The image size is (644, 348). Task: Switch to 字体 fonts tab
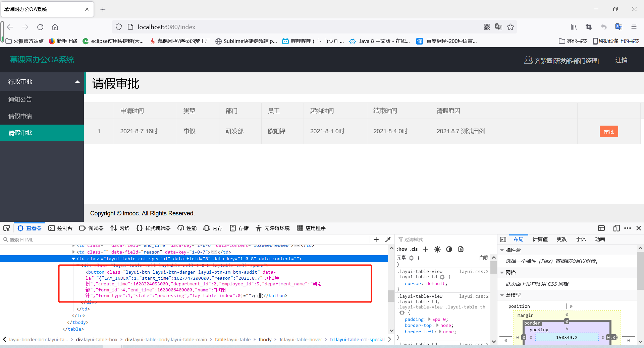point(581,239)
